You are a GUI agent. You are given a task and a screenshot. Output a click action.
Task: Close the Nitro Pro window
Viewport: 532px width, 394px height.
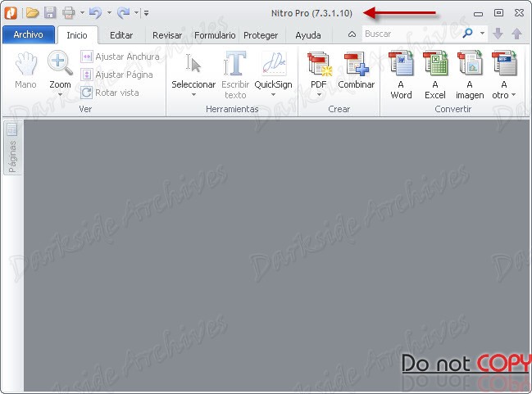[519, 13]
